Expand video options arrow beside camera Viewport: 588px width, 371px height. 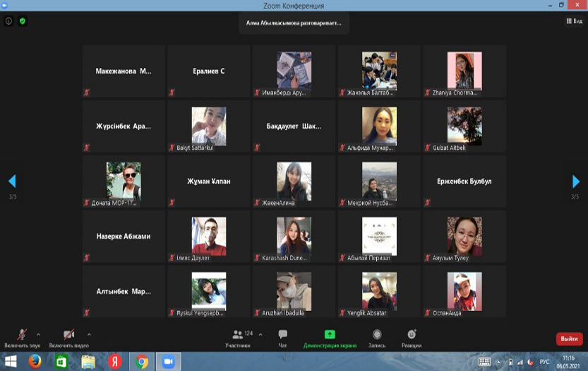point(89,334)
